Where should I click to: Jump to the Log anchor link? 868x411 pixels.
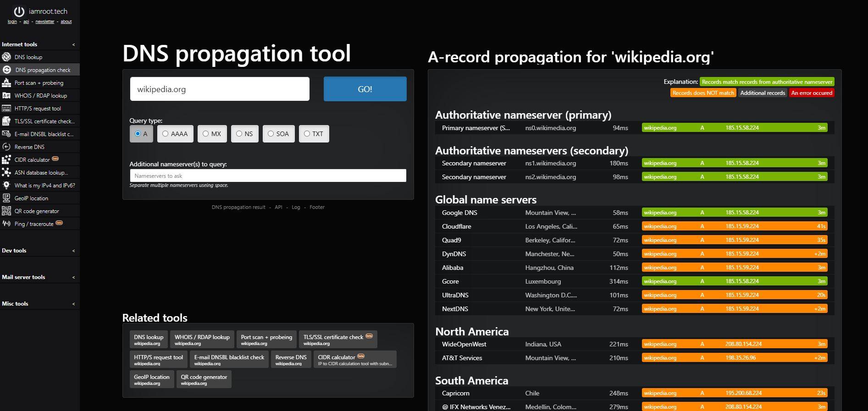tap(296, 207)
